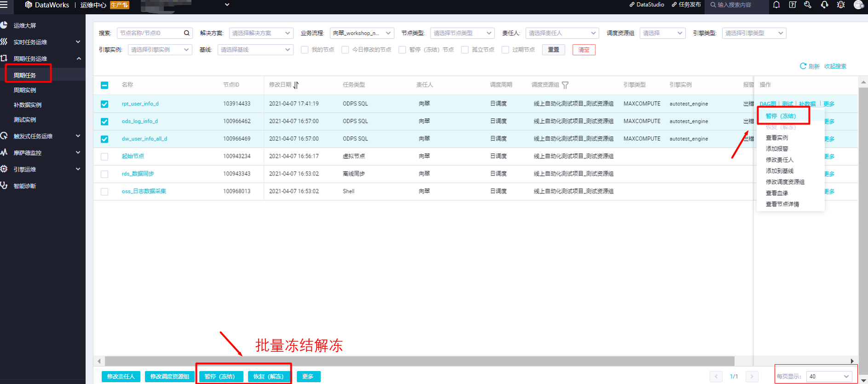
Task: Select 暂停 (冻结) in the context menu
Action: click(781, 116)
